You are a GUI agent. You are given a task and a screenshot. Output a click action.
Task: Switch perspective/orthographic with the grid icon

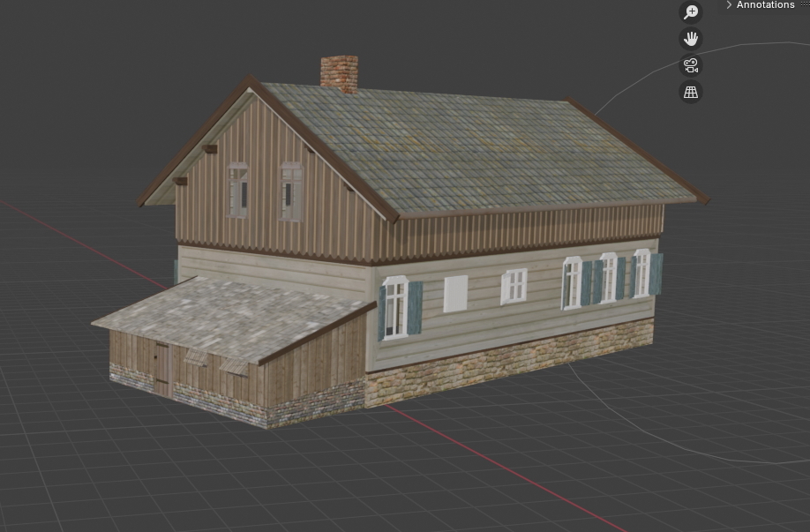pos(691,92)
